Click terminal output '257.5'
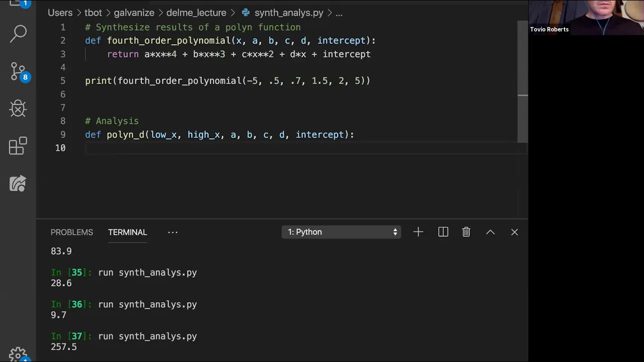 tap(64, 347)
